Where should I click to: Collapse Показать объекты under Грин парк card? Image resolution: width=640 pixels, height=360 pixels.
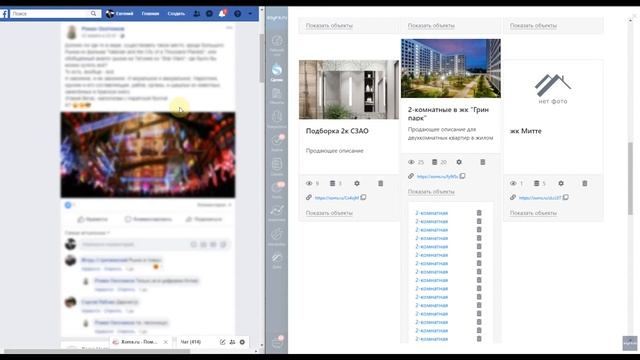pos(431,192)
